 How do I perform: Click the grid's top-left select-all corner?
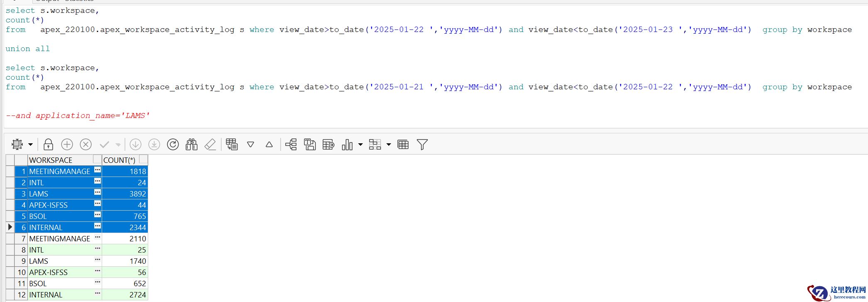click(x=10, y=160)
